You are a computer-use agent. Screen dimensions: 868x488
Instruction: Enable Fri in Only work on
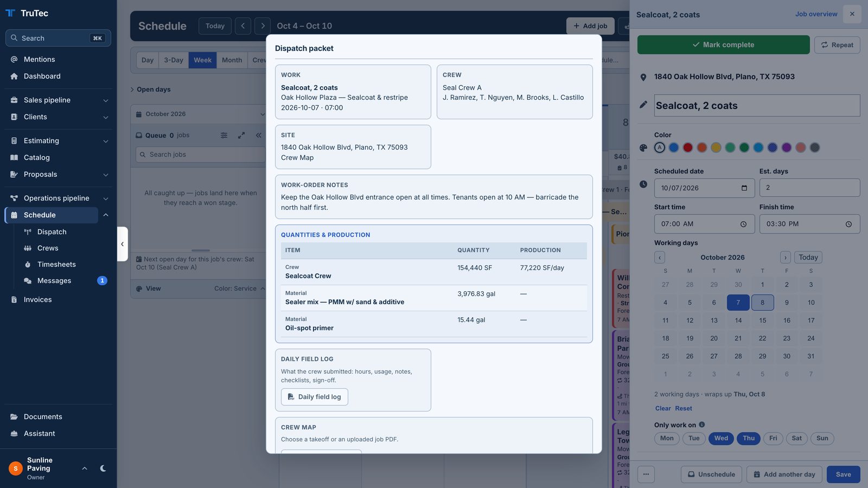pyautogui.click(x=773, y=439)
